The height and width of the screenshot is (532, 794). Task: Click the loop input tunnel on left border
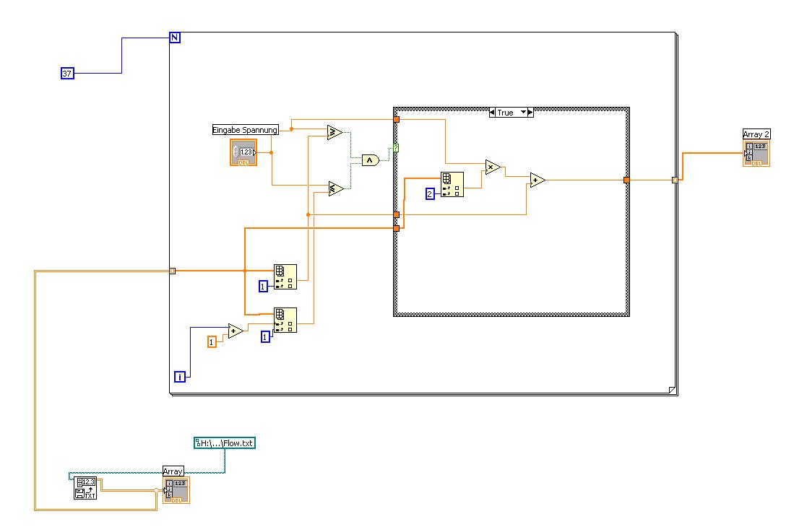[x=172, y=271]
